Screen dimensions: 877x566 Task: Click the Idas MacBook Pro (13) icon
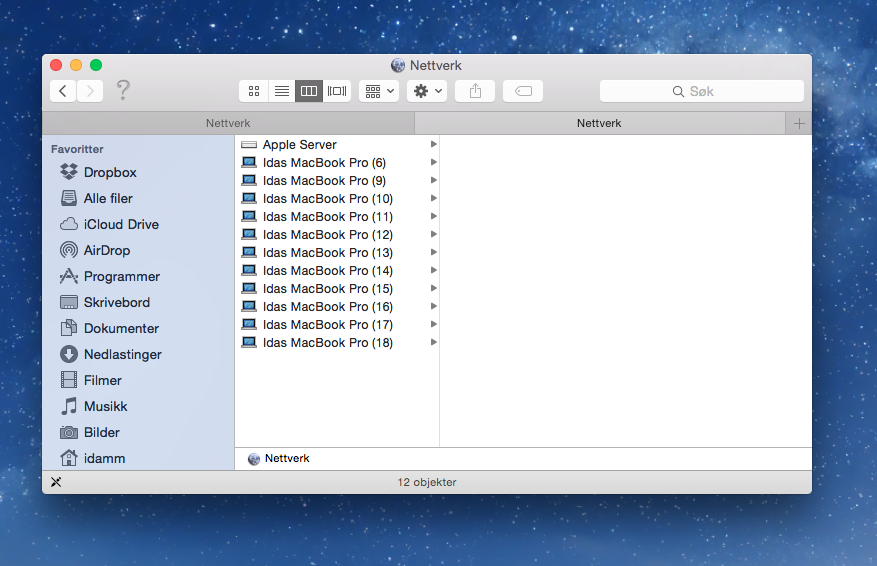pos(249,252)
